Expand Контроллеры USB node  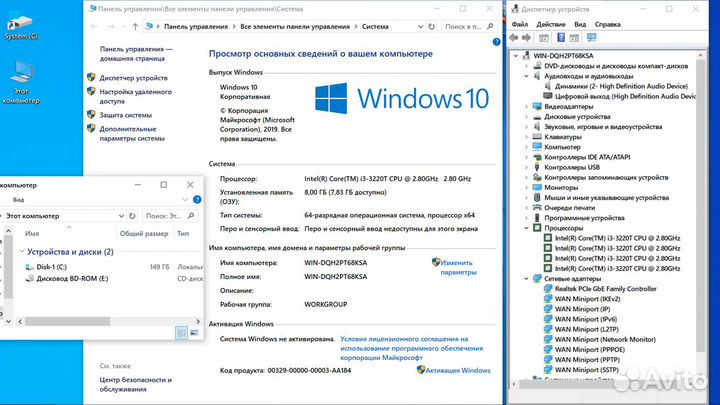pyautogui.click(x=527, y=167)
